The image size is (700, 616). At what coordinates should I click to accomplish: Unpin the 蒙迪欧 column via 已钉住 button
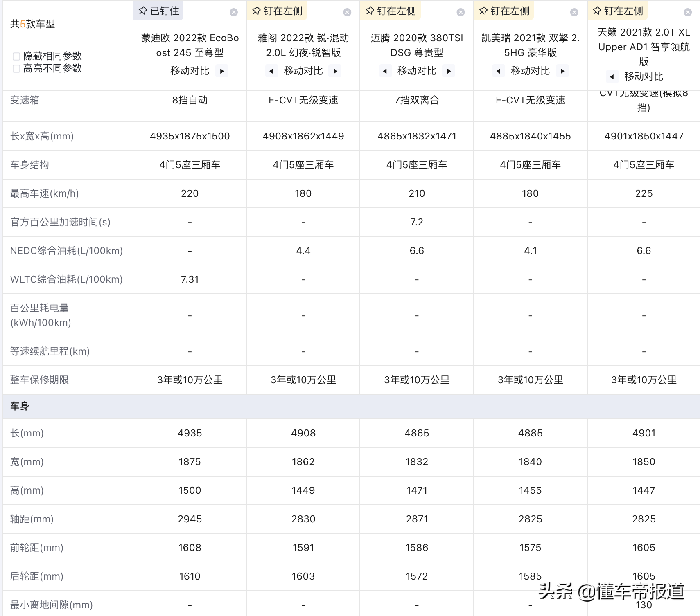click(x=158, y=11)
